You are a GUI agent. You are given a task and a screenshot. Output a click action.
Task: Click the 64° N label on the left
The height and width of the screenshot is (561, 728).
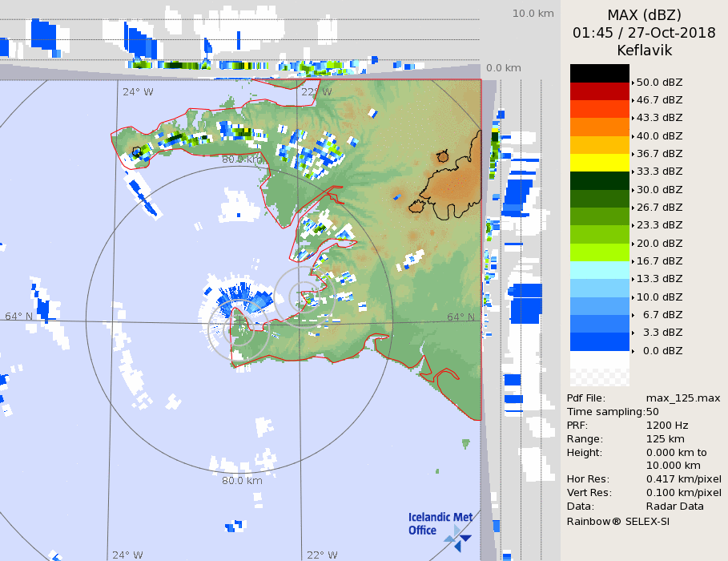[x=19, y=316]
